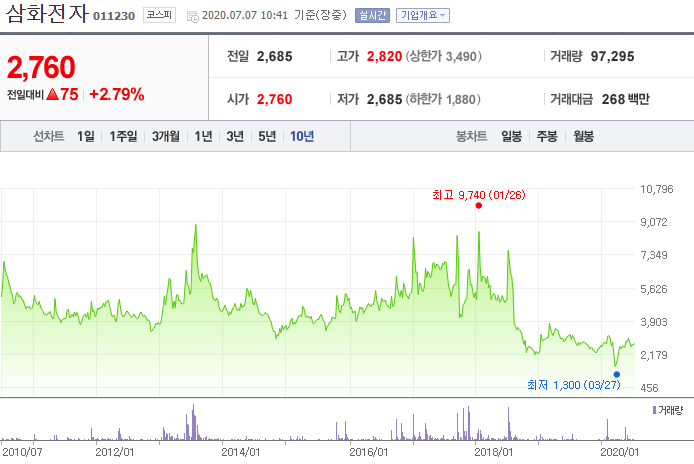Viewport: 694px width, 464px height.
Task: Click the 2016/01 x-axis label
Action: pos(368,452)
